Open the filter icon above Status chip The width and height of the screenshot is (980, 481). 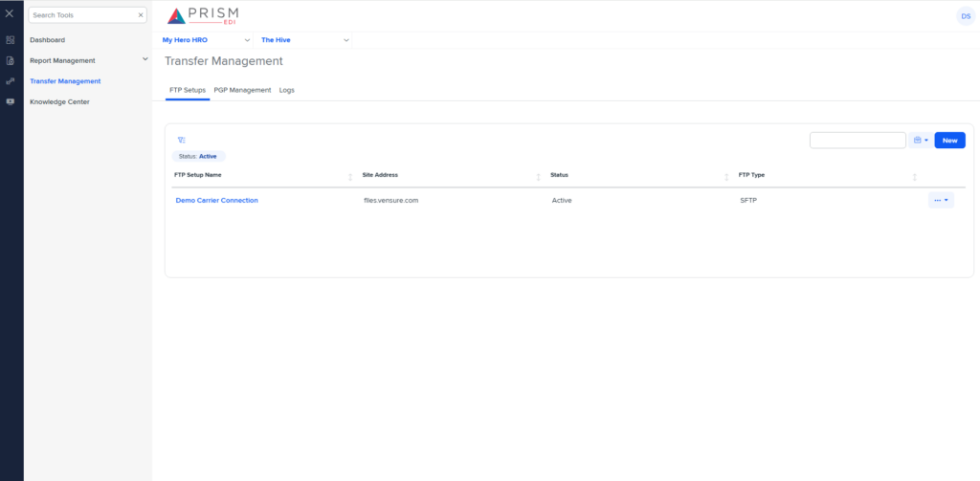181,140
